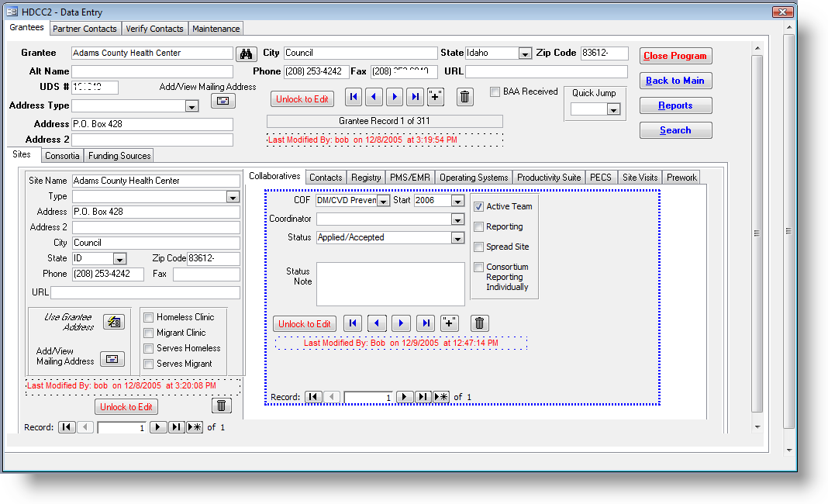Enable the Spread Site checkbox

(x=478, y=247)
